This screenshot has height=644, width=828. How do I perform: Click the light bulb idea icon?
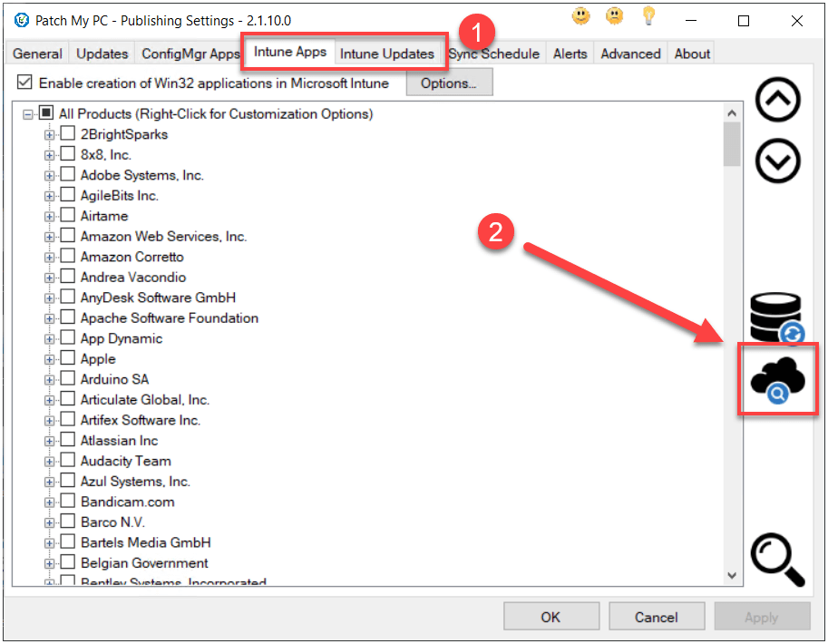(x=648, y=15)
